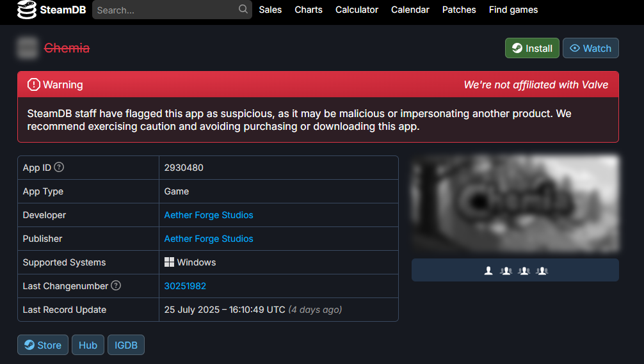Click the Last Record Update date value
The width and height of the screenshot is (644, 364).
coord(225,310)
